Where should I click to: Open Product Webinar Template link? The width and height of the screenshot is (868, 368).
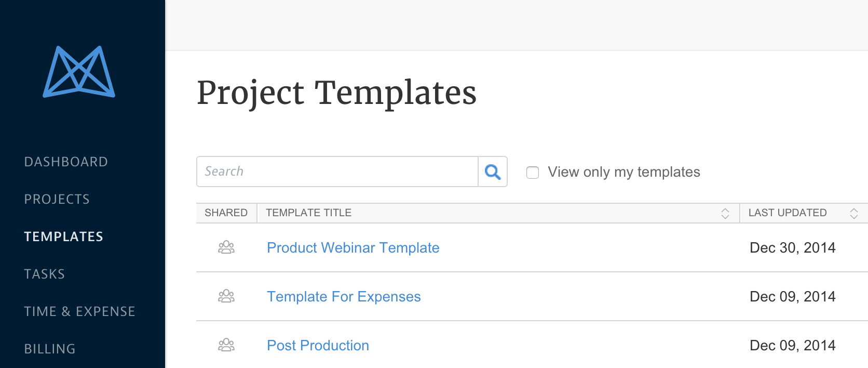coord(353,247)
